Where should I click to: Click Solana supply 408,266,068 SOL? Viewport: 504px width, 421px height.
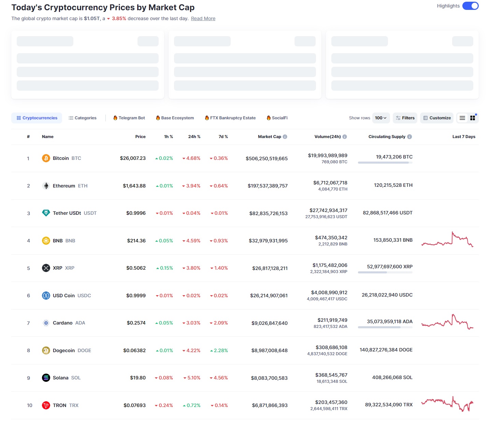[x=392, y=377]
